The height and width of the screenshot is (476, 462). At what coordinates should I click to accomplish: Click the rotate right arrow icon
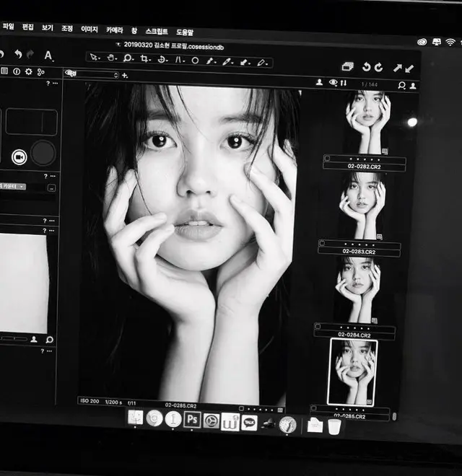point(379,67)
